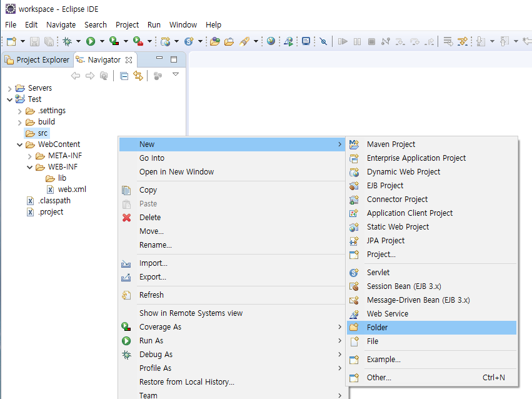This screenshot has width=532, height=399.
Task: Click the Save All toolbar icon
Action: (49, 41)
